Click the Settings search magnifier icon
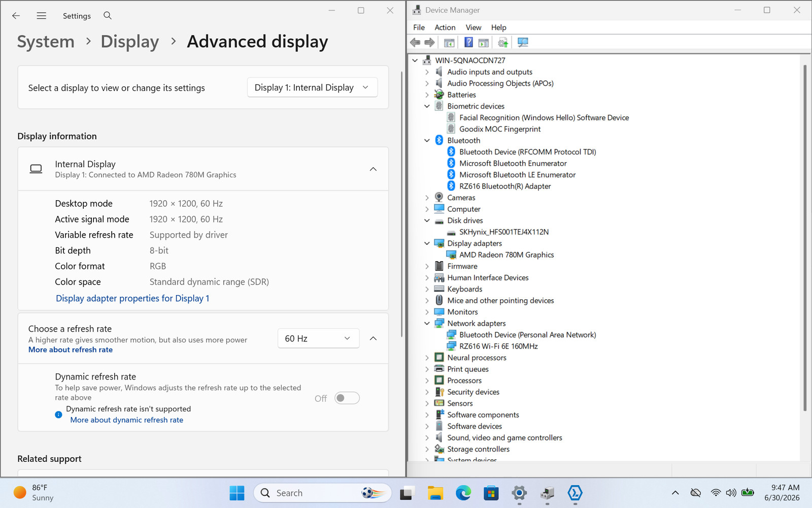This screenshot has height=508, width=812. 108,16
